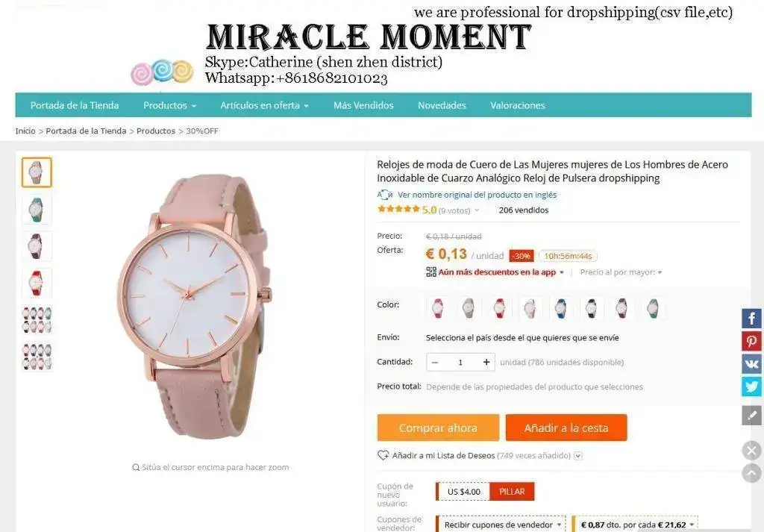Increase quantity with the plus button
This screenshot has height=532, width=764.
486,362
